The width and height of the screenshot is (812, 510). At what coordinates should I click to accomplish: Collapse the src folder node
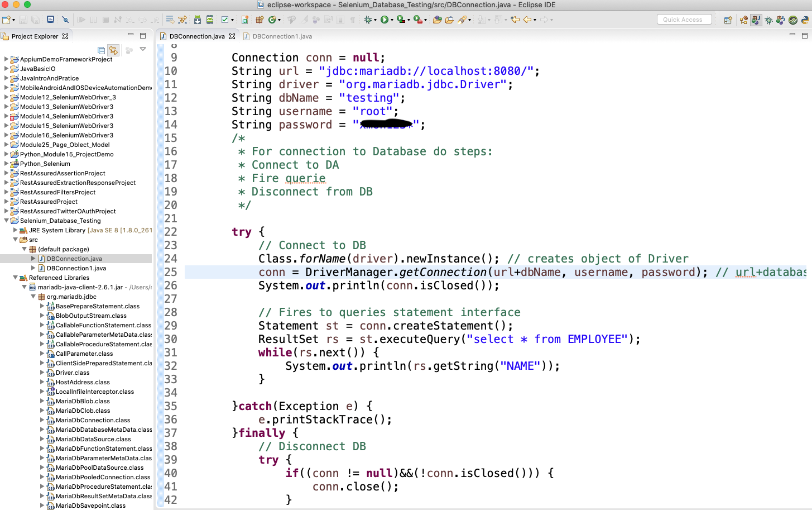(16, 240)
